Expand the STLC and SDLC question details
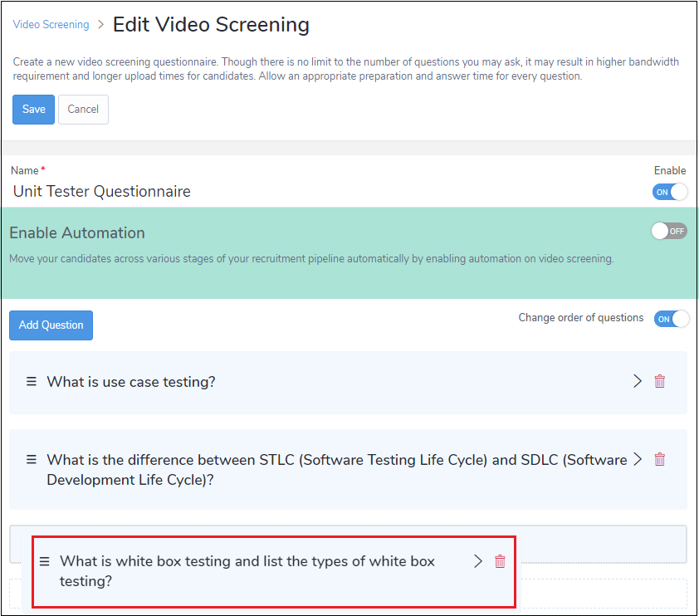The width and height of the screenshot is (699, 616). click(x=638, y=459)
